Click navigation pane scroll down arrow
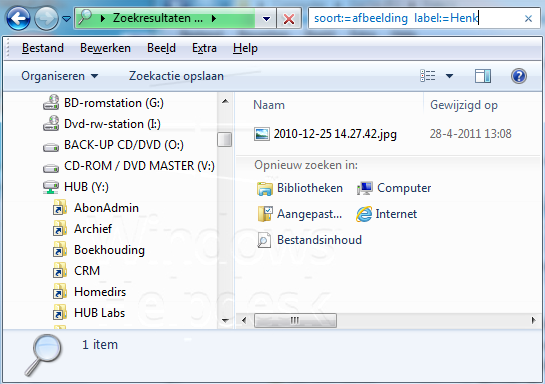The height and width of the screenshot is (384, 545). click(225, 320)
